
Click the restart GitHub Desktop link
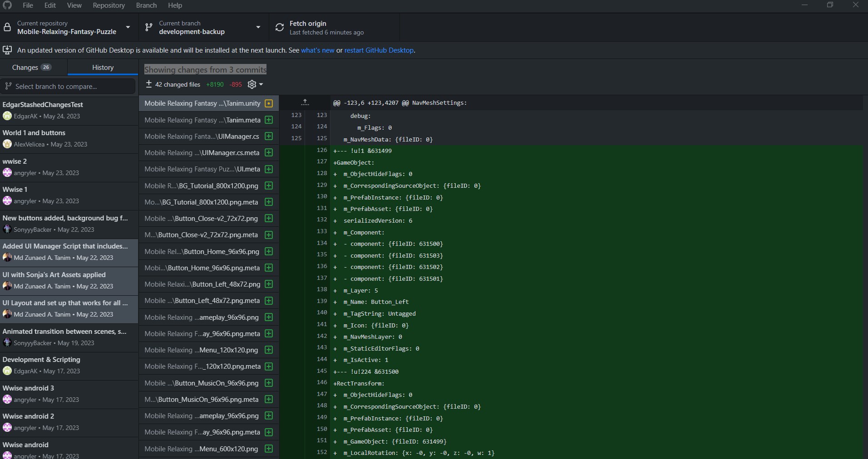(379, 50)
